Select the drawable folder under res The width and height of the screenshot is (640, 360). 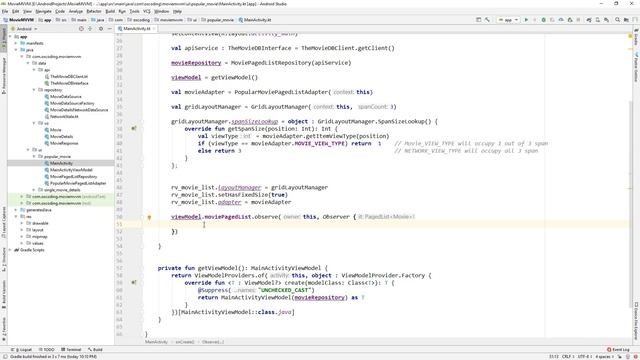(38, 223)
